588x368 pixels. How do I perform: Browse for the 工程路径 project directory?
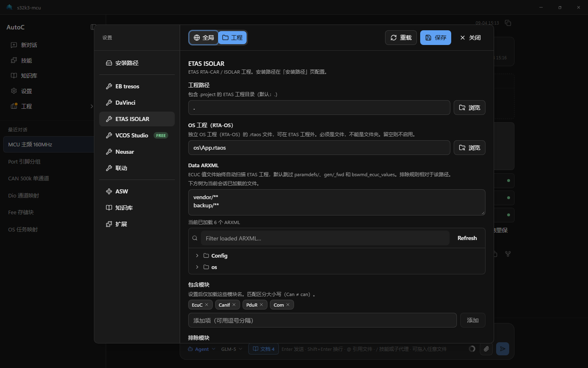[x=469, y=108]
